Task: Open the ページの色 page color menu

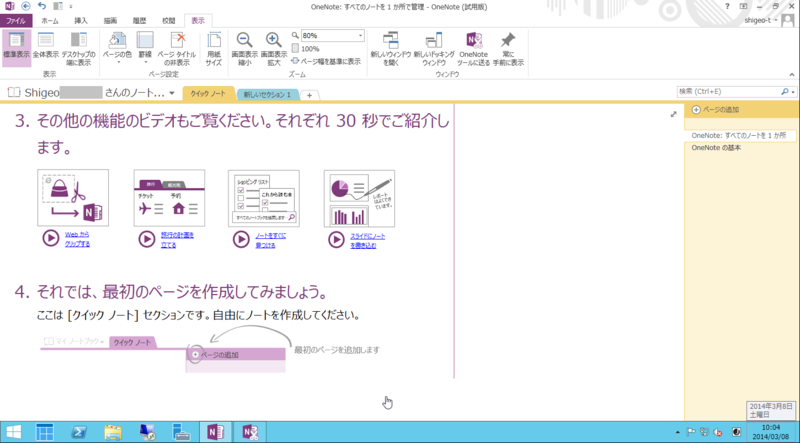Action: point(117,48)
